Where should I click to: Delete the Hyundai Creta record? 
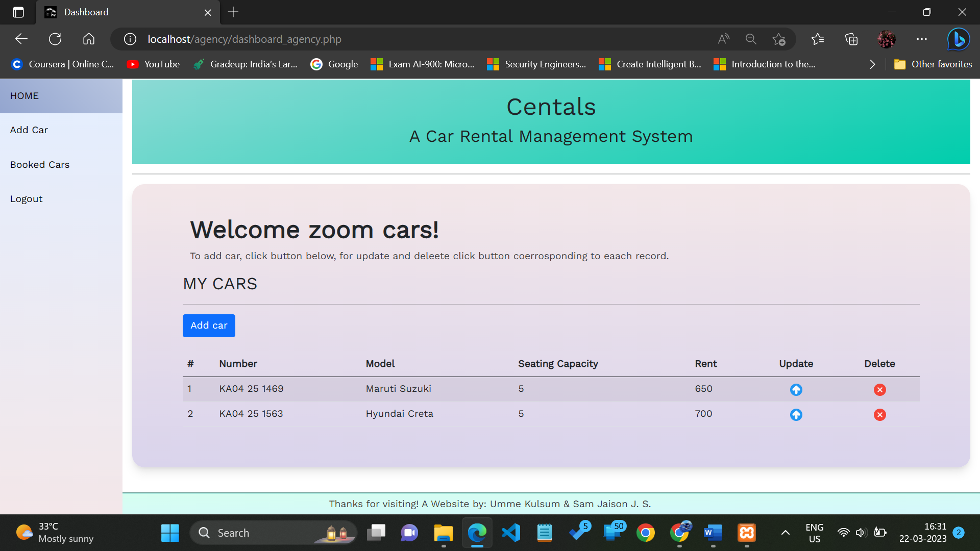879,415
